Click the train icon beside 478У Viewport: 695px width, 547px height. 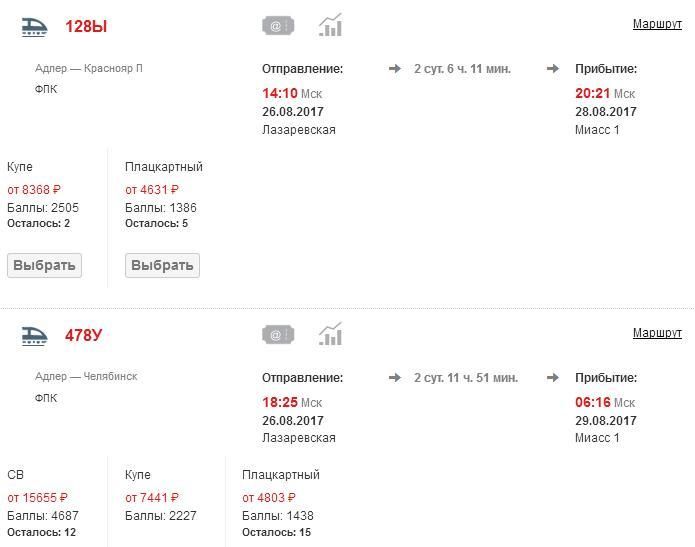pos(35,335)
